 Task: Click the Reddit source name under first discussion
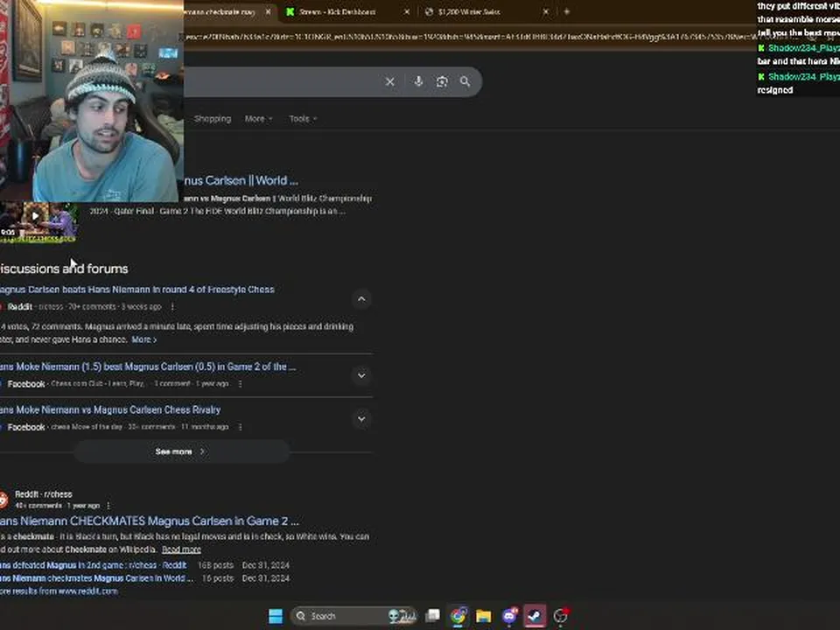20,307
